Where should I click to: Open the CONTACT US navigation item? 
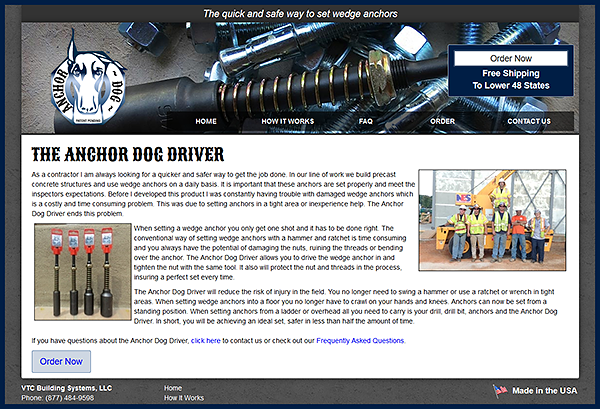click(x=529, y=121)
